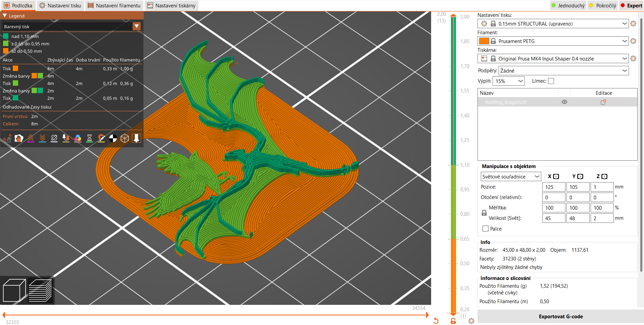Reset horizontal slider with rotate arrow
Viewport: 644px width, 325px height.
[x=436, y=321]
